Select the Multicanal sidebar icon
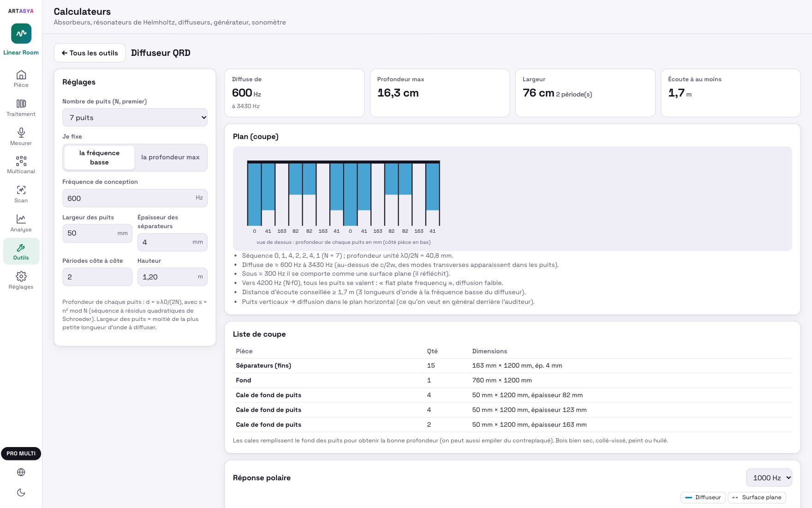This screenshot has height=508, width=812. (21, 165)
